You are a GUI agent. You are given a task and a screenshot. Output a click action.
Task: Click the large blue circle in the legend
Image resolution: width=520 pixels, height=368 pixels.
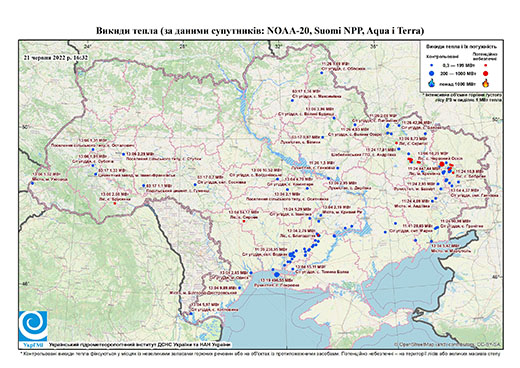(432, 73)
